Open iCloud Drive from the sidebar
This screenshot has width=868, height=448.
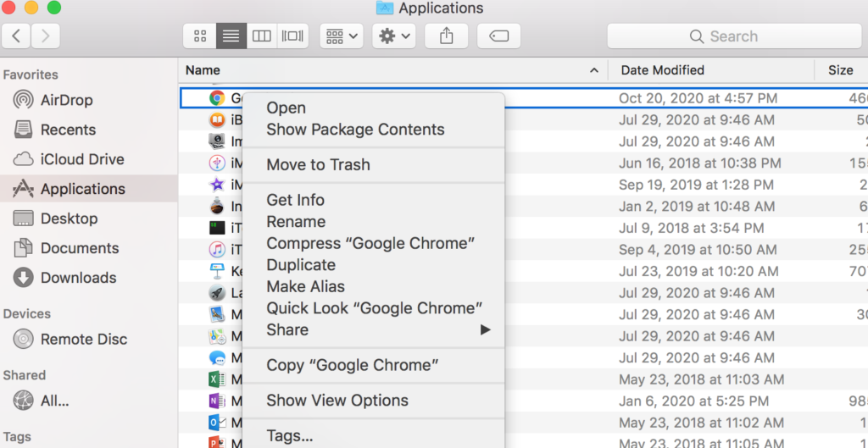pyautogui.click(x=81, y=159)
